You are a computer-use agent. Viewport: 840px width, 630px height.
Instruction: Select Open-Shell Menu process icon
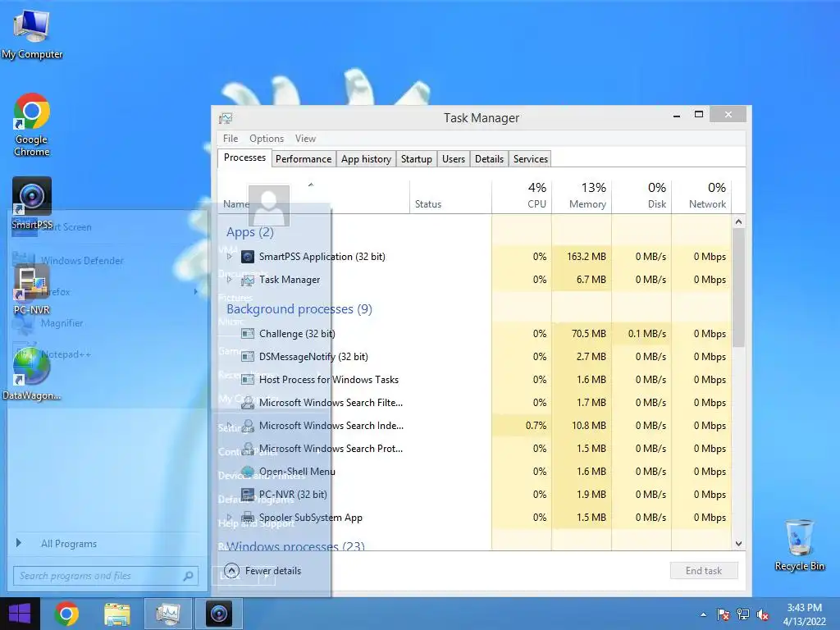pos(248,472)
